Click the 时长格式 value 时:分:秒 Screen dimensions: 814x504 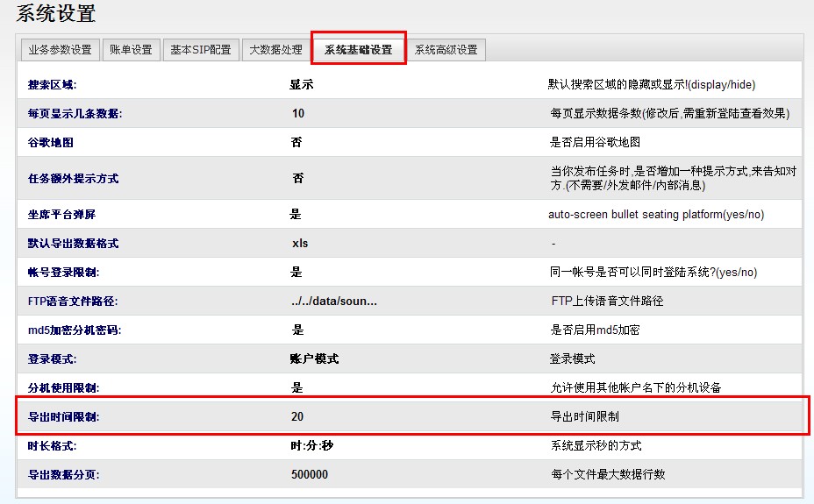312,445
